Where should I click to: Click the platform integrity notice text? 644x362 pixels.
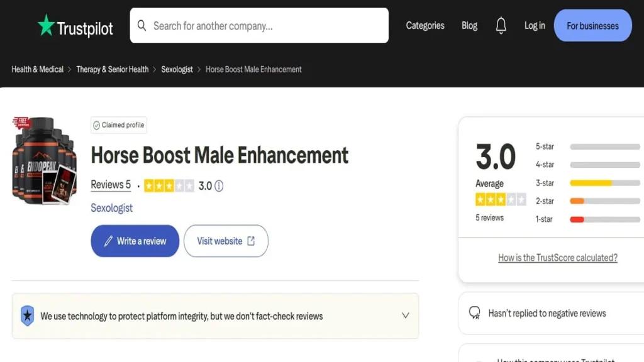click(182, 316)
